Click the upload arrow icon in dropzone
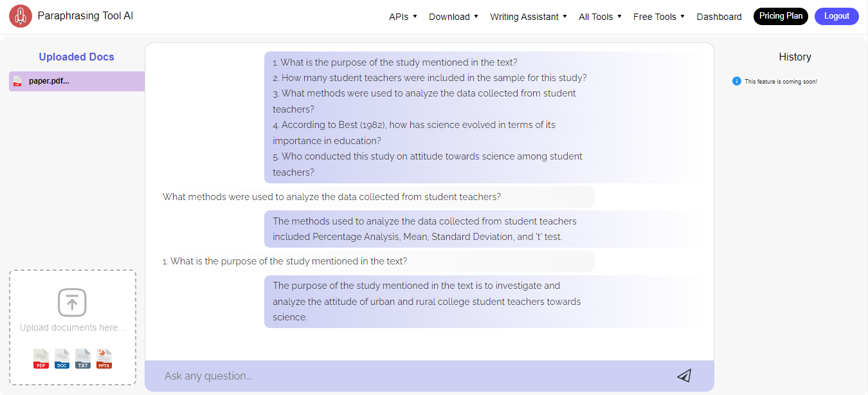The width and height of the screenshot is (868, 395). [x=72, y=302]
